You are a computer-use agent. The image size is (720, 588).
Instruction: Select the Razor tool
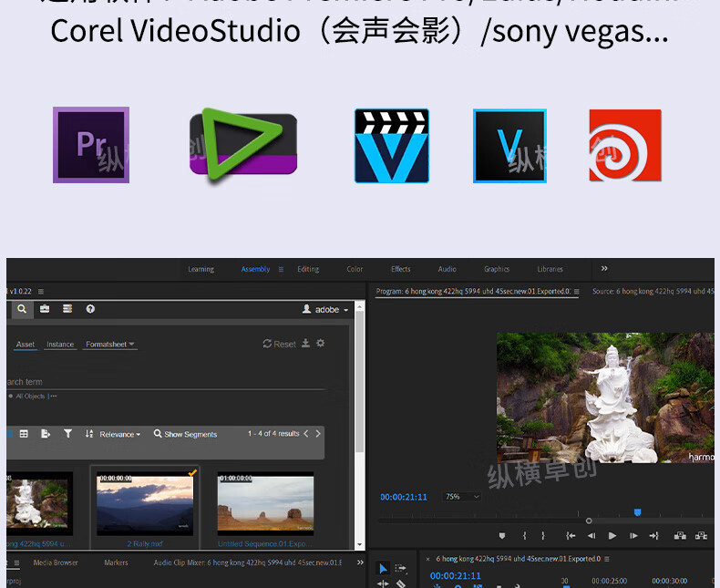coord(401,583)
